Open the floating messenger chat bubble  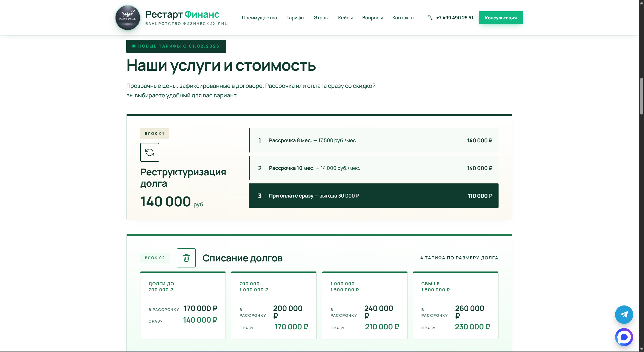[624, 337]
